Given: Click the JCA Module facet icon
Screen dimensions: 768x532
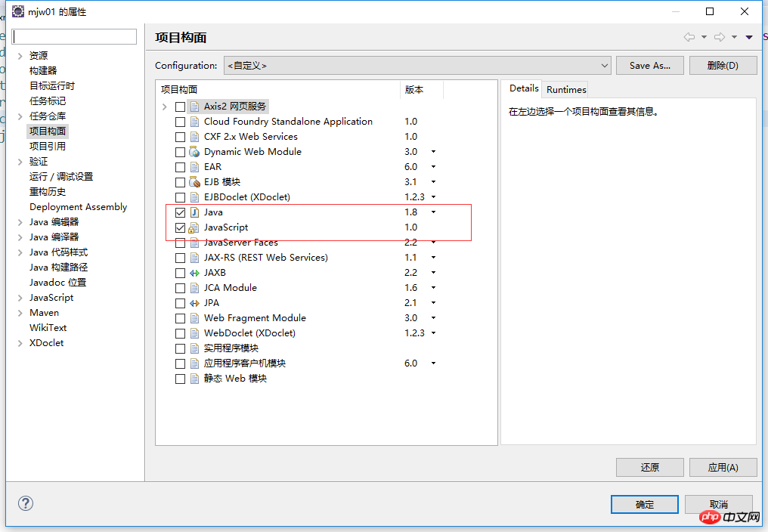Looking at the screenshot, I should click(x=194, y=288).
